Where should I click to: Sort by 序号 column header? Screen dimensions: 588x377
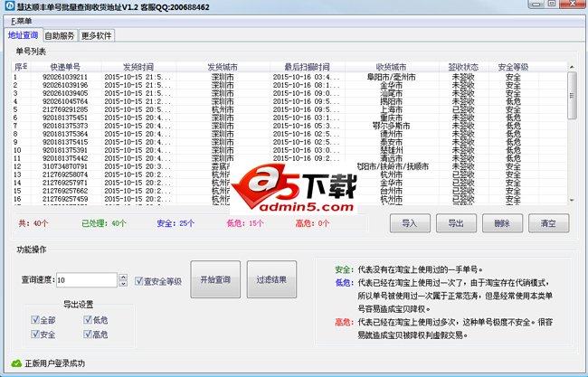[x=21, y=67]
